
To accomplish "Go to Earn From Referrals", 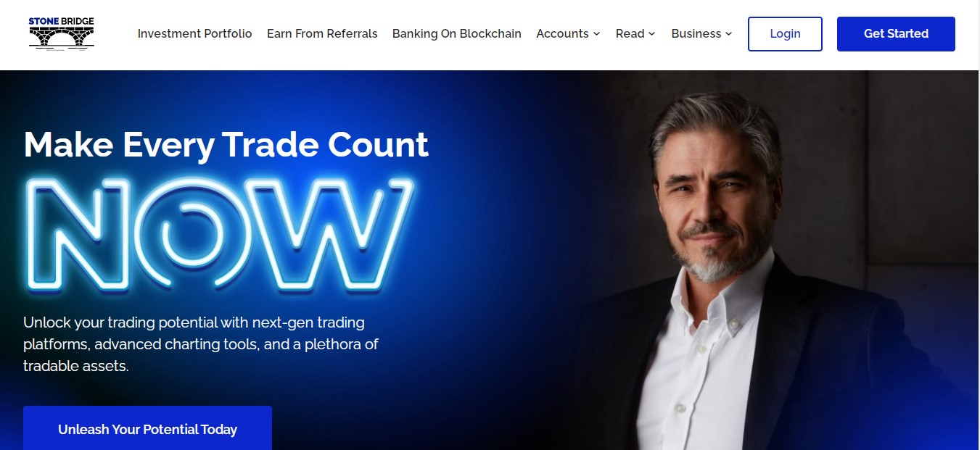I will coord(322,33).
